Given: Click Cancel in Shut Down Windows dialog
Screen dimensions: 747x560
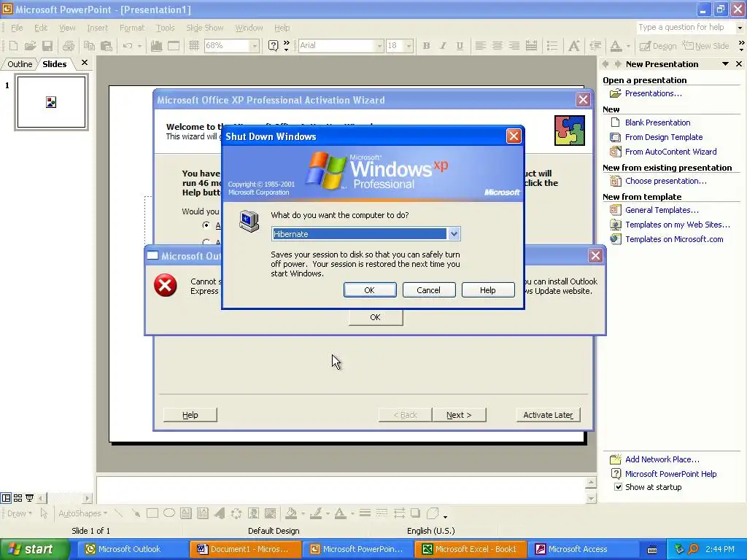Looking at the screenshot, I should click(x=429, y=290).
